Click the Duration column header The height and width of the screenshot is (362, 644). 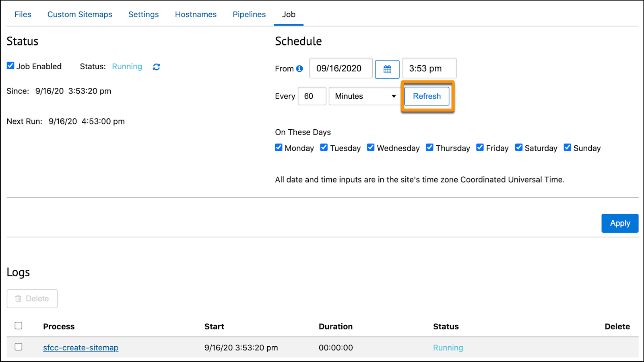pyautogui.click(x=336, y=327)
